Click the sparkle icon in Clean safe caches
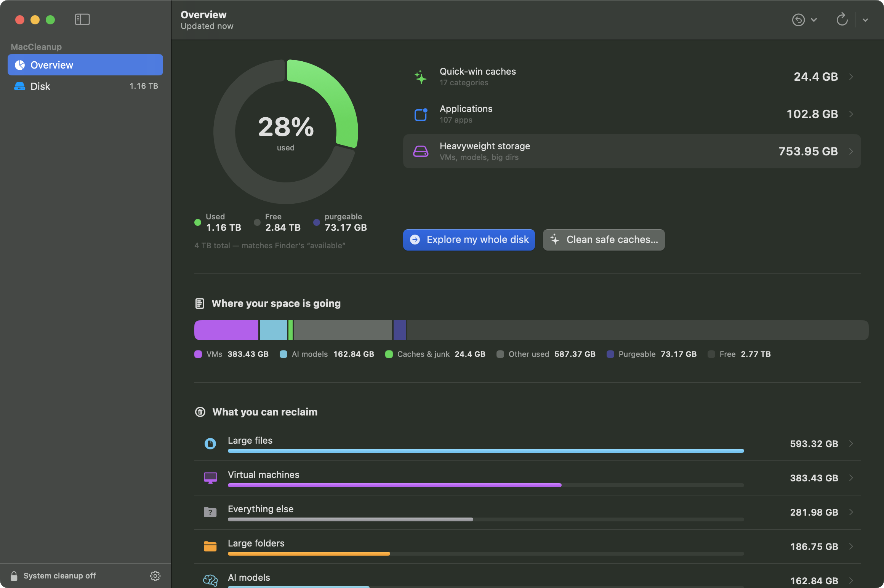Viewport: 884px width, 588px height. tap(555, 240)
